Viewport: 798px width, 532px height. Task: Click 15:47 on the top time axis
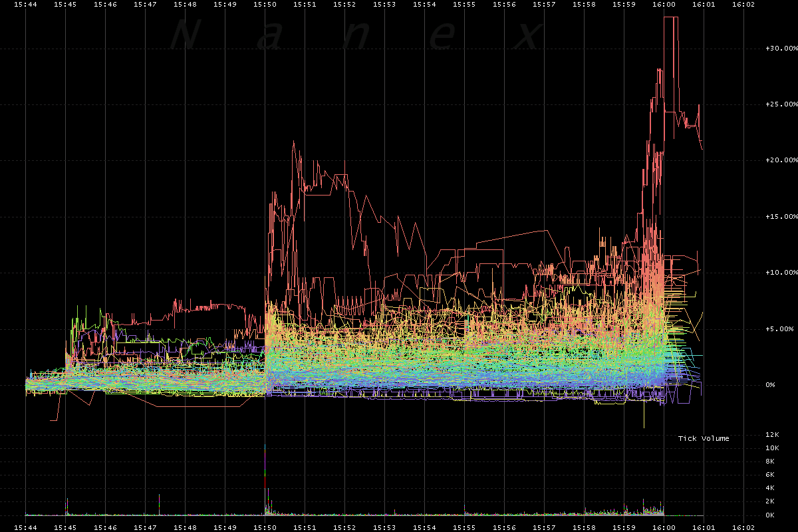[x=145, y=4]
